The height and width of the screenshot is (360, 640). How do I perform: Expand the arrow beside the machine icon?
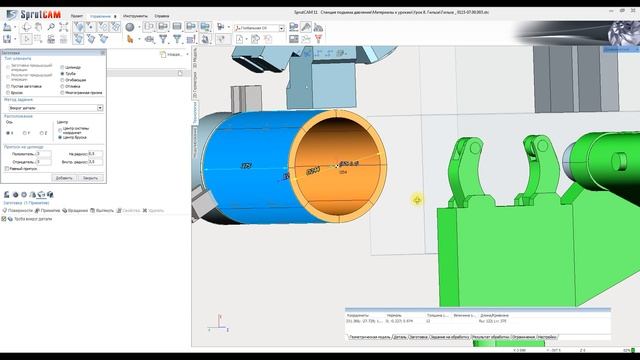click(15, 27)
